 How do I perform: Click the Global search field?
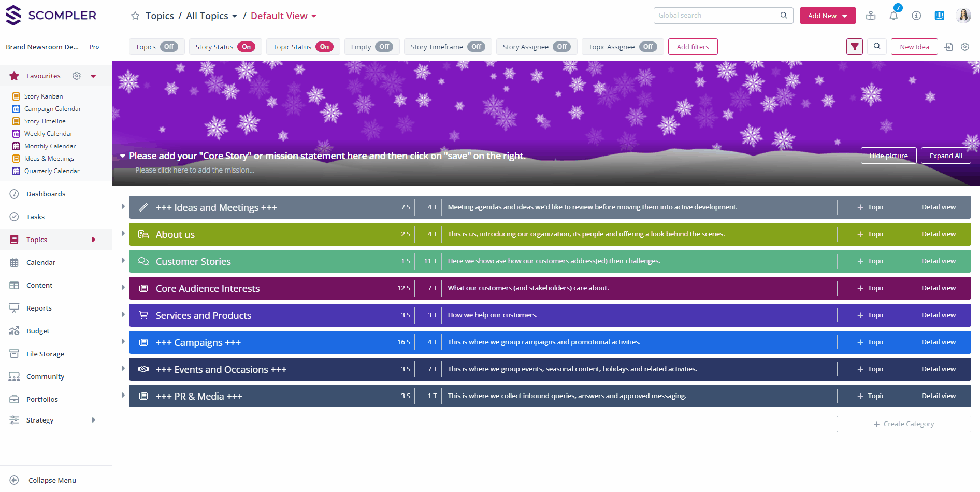tap(717, 16)
